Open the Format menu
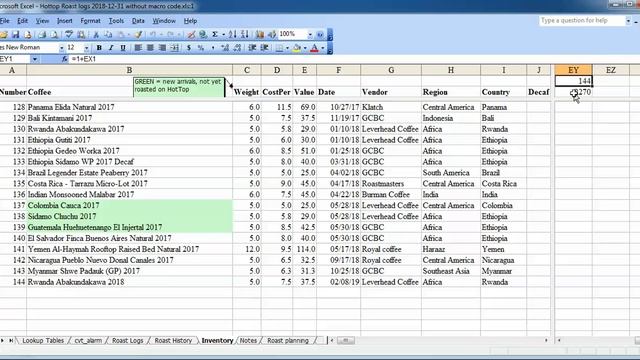 click(90, 21)
